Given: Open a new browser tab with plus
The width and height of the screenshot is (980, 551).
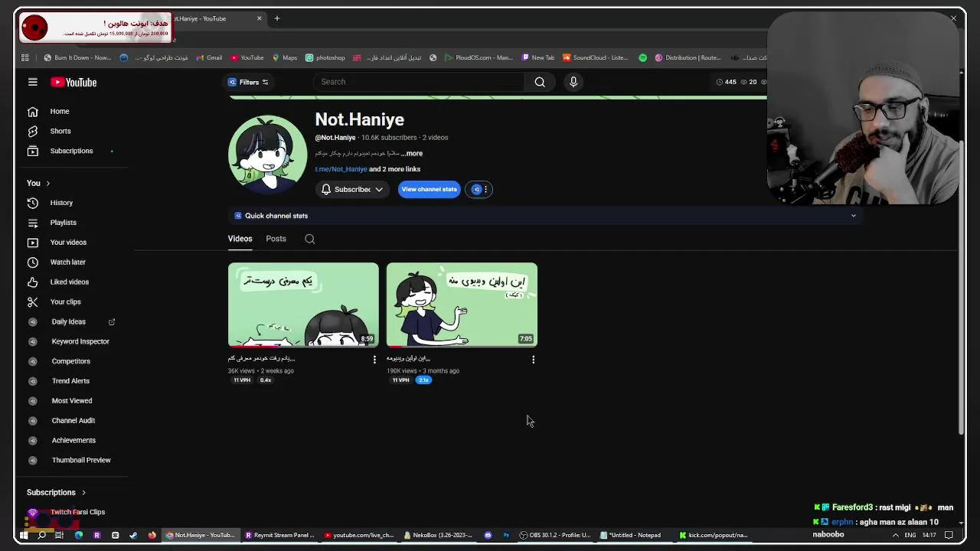Looking at the screenshot, I should coord(277,18).
